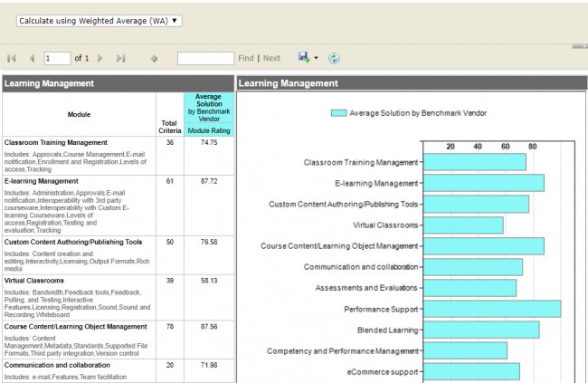Click the back to parent report arrow
The width and height of the screenshot is (588, 383).
(154, 59)
